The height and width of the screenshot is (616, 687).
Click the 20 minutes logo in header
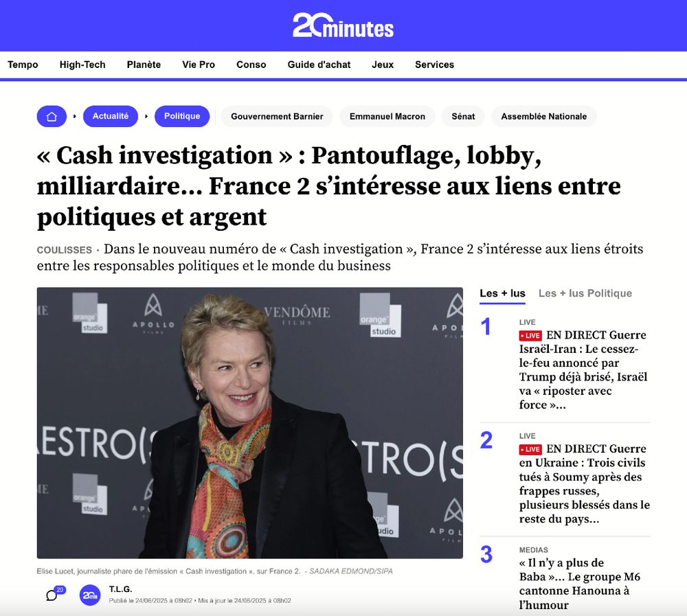click(343, 25)
